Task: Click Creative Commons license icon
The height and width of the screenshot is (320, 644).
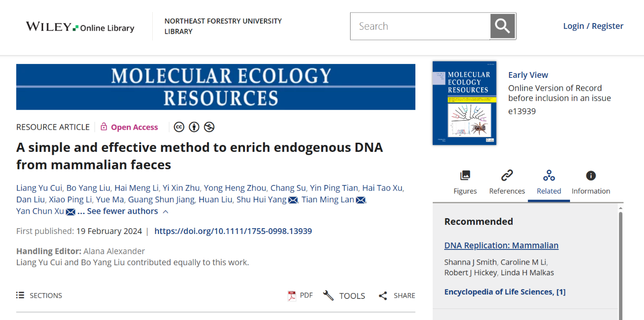Action: point(179,127)
